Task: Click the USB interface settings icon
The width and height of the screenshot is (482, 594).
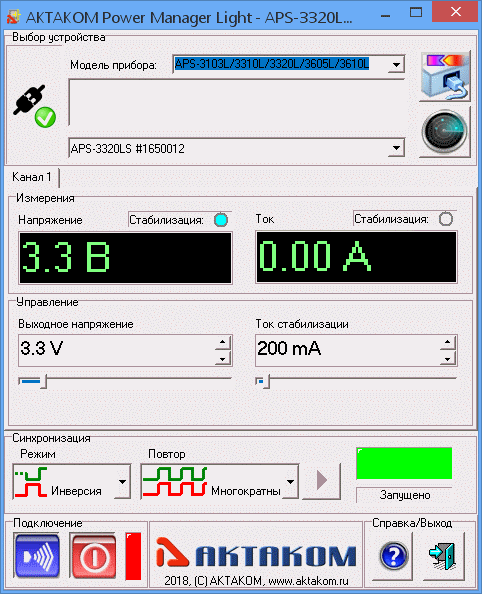Action: point(445,77)
